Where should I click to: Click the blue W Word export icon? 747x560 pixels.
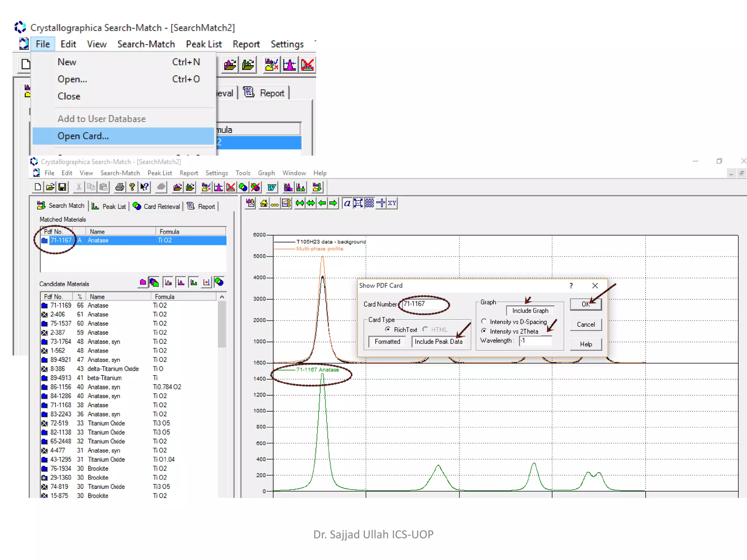271,187
